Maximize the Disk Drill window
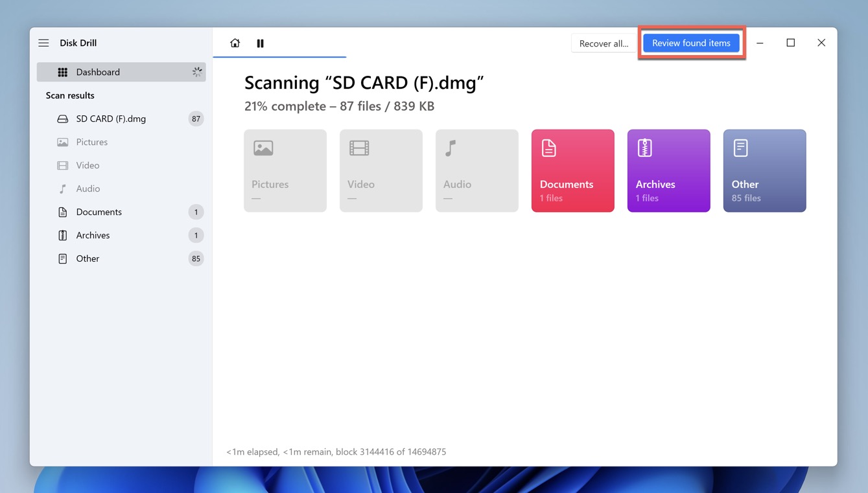 tap(791, 43)
